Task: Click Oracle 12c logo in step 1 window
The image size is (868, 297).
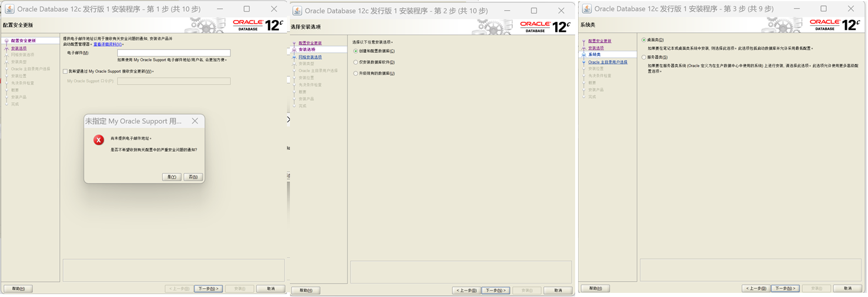Action: pos(258,25)
